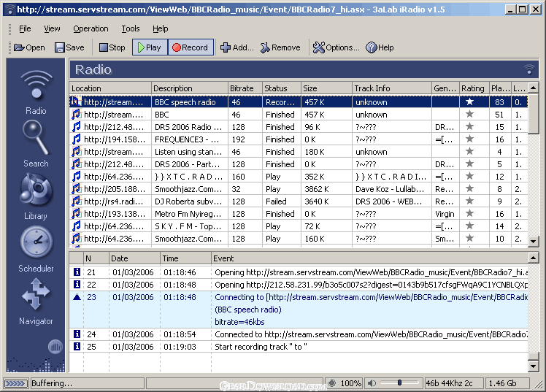The height and width of the screenshot is (392, 546).
Task: Sort list by Description column header
Action: 190,88
